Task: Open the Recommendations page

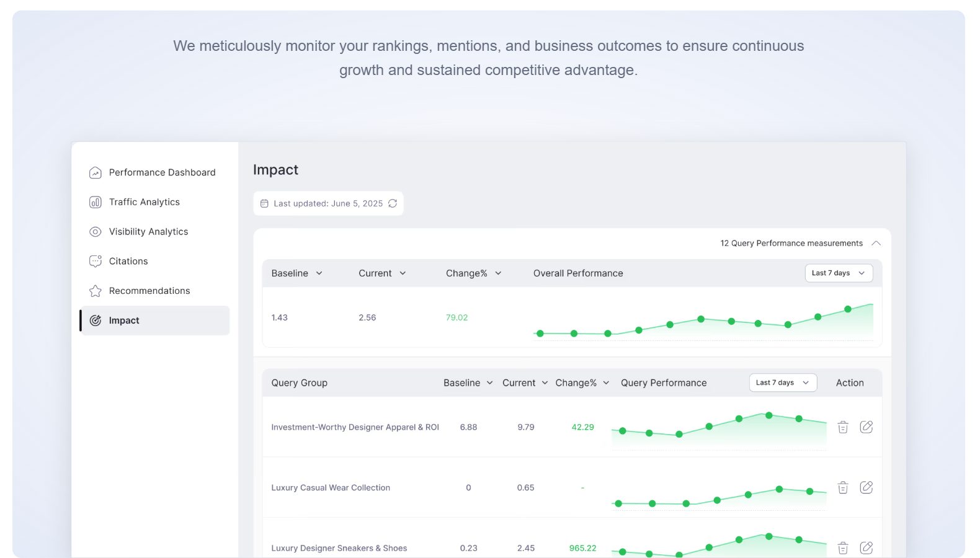Action: click(x=149, y=291)
